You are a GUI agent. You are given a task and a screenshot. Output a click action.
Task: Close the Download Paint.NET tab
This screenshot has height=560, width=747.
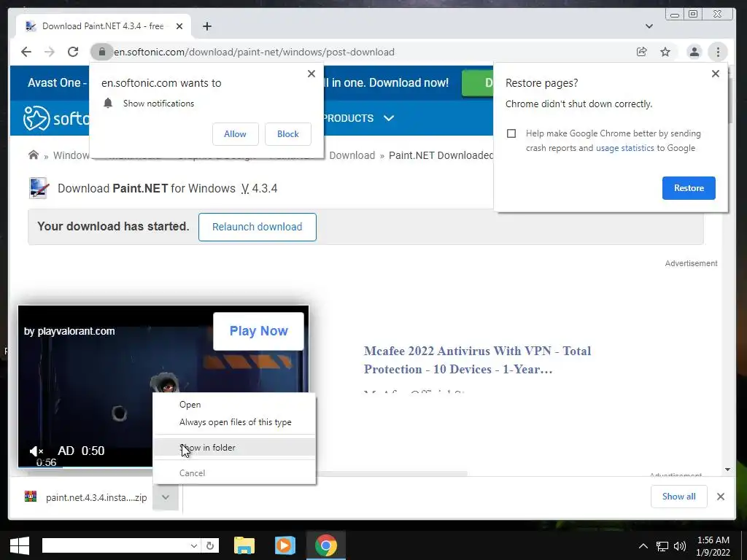point(179,26)
